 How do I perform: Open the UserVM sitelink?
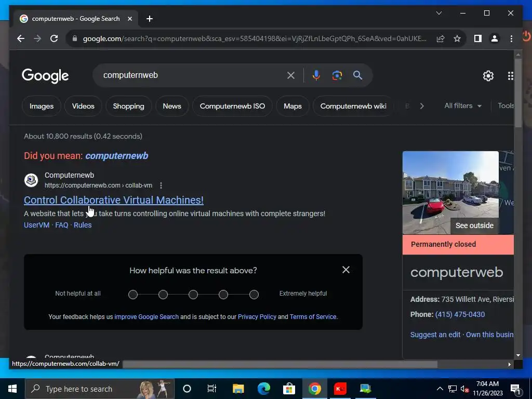pyautogui.click(x=37, y=225)
